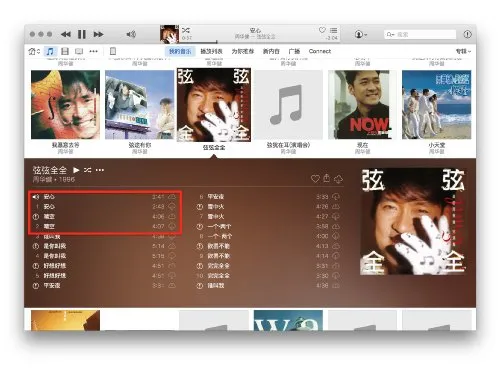Click the volume speaker icon in the toolbar

pos(131,34)
